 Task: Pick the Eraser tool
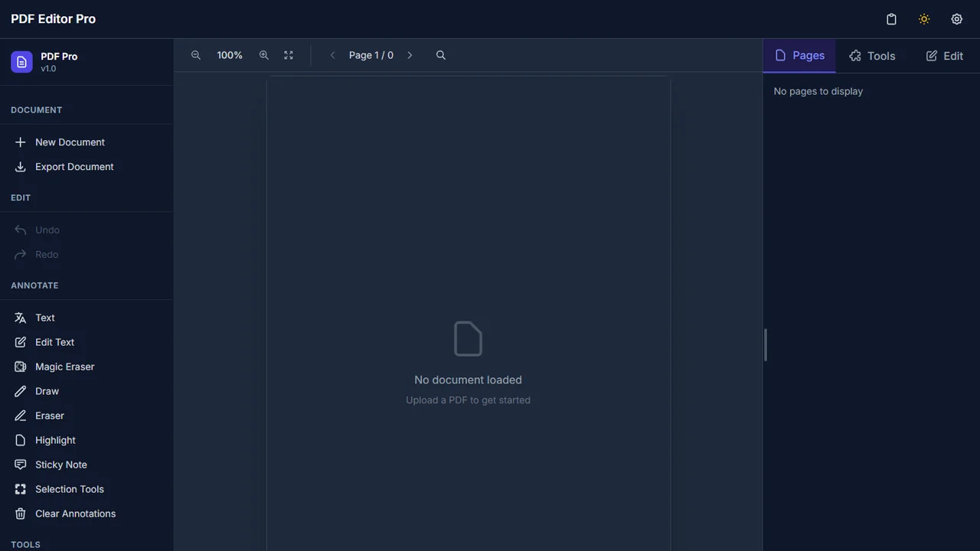87,416
